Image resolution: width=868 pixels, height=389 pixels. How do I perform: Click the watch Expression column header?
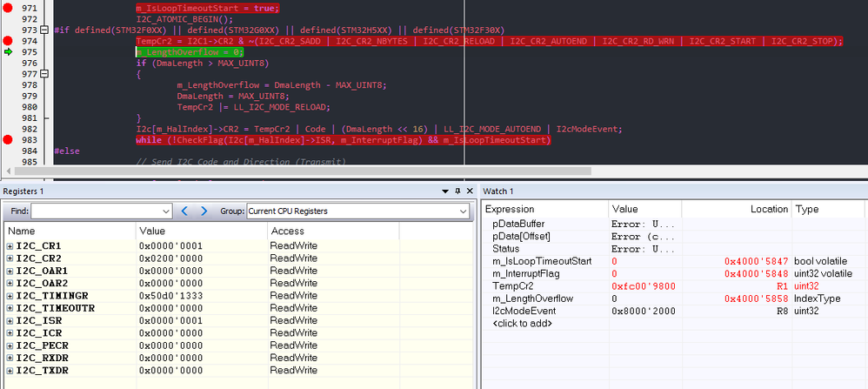click(544, 210)
